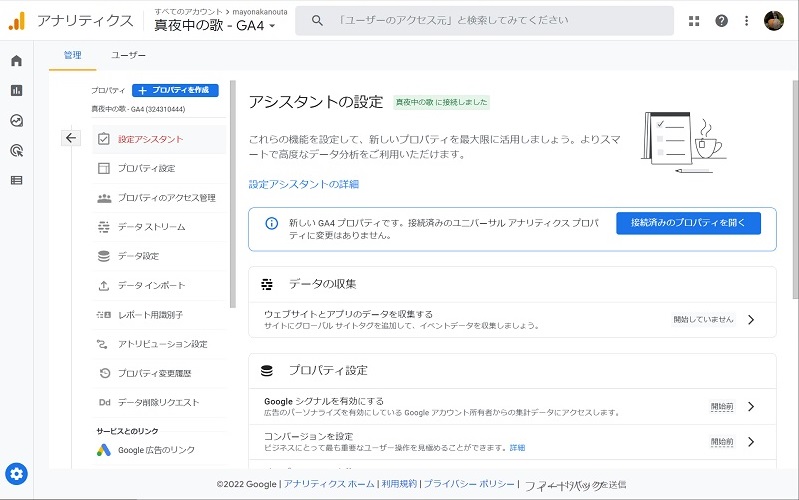The image size is (799, 500).
Task: Select 設定アシスタント menu item
Action: click(159, 139)
